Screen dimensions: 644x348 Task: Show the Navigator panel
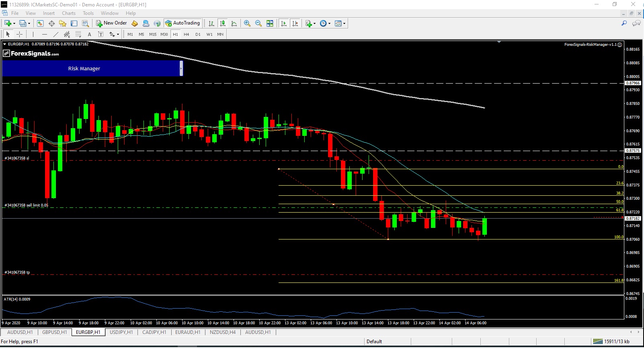pos(63,23)
